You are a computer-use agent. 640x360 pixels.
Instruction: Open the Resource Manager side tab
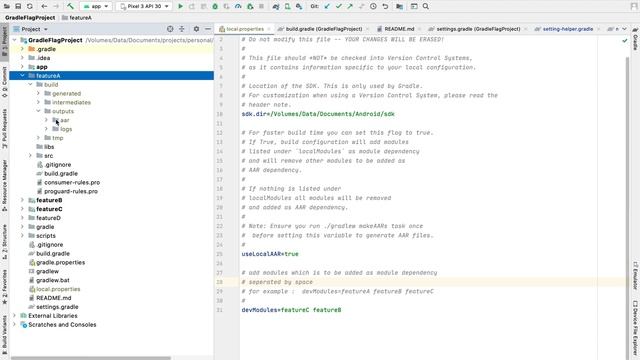click(x=4, y=185)
